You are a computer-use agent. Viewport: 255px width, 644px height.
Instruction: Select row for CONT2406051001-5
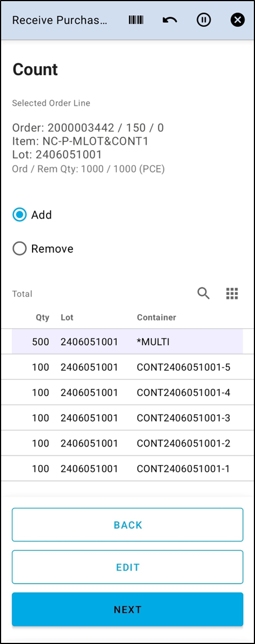128,367
